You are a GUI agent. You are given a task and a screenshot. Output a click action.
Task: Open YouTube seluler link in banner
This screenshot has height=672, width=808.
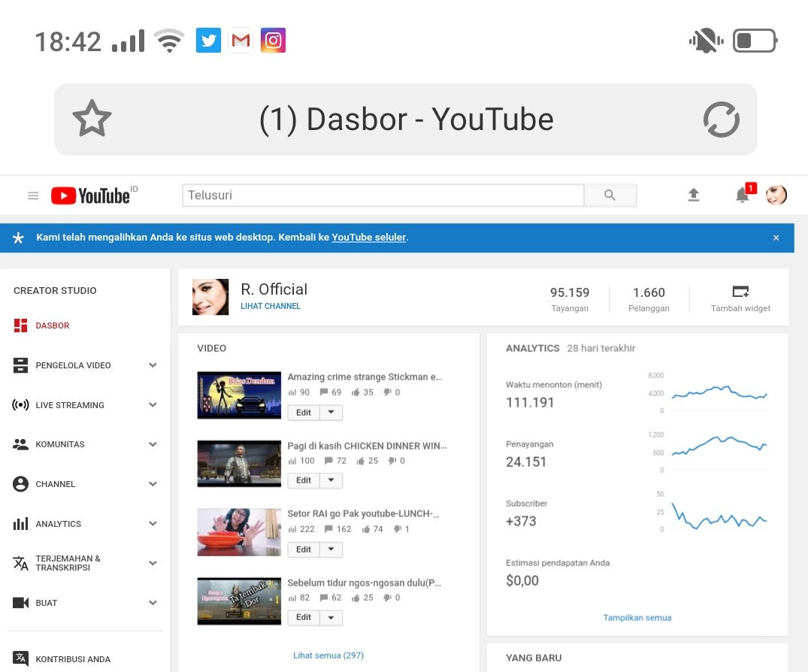click(x=369, y=238)
